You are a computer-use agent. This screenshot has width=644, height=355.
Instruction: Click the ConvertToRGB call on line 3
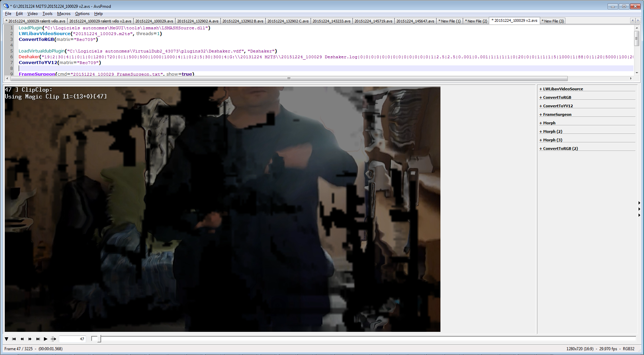(58, 40)
